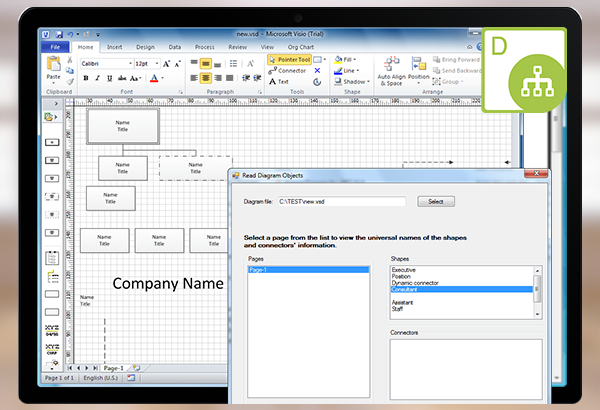Toggle Underline formatting
The image size is (600, 410).
(x=109, y=78)
